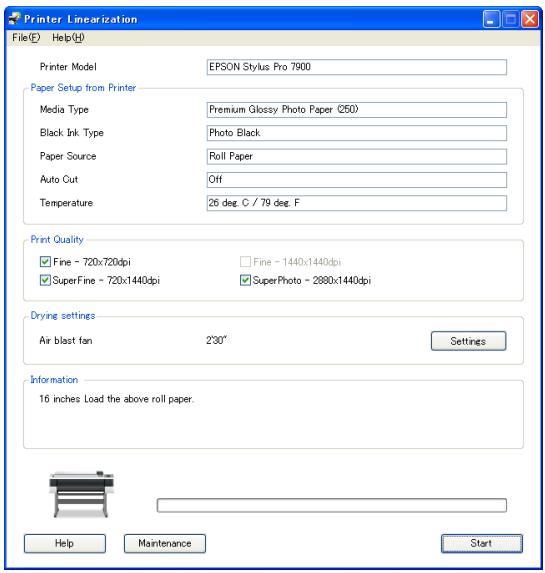Click the Help button at bottom
Screen dimensions: 545x573
click(65, 543)
